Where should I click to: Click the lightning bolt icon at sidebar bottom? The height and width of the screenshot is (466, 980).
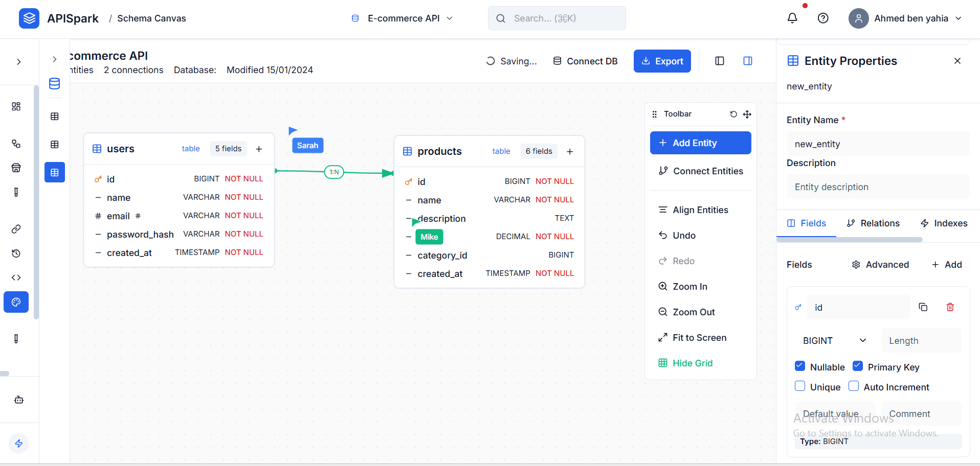pos(19,444)
